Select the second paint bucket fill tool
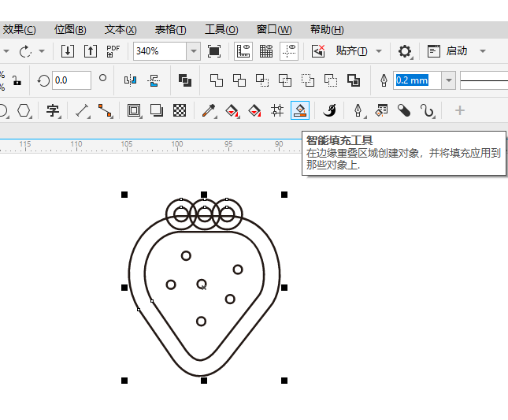The height and width of the screenshot is (420, 508). (254, 111)
